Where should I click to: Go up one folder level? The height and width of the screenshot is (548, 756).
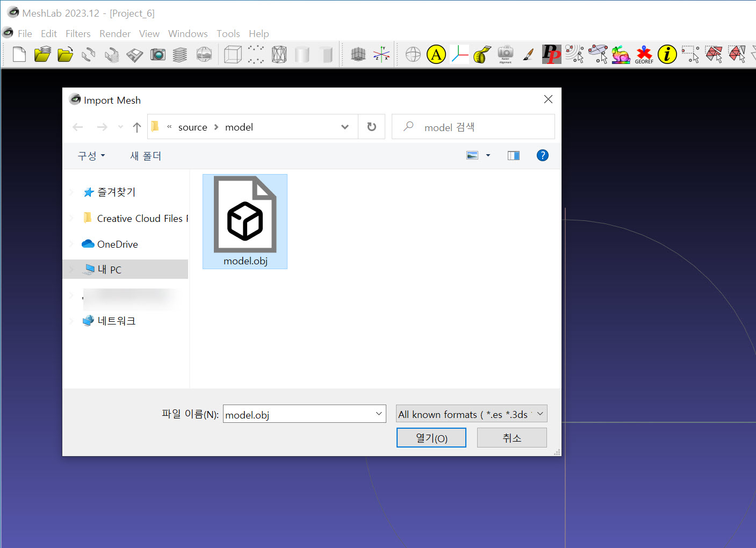(137, 127)
